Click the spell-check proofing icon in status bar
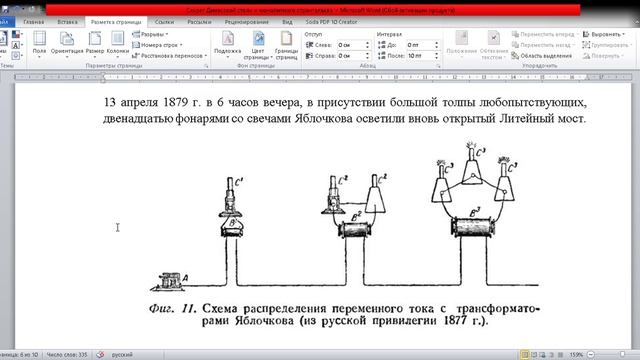The width and height of the screenshot is (640, 360). click(x=100, y=355)
